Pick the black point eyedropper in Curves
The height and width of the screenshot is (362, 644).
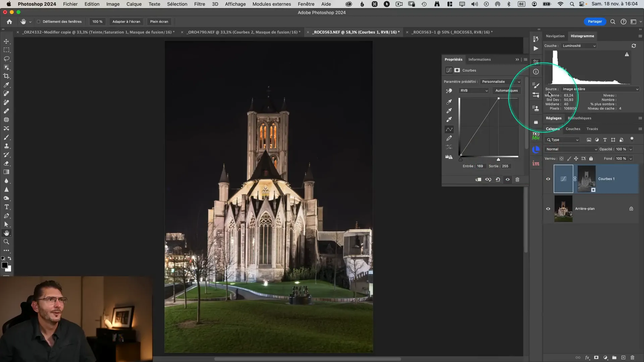449,102
